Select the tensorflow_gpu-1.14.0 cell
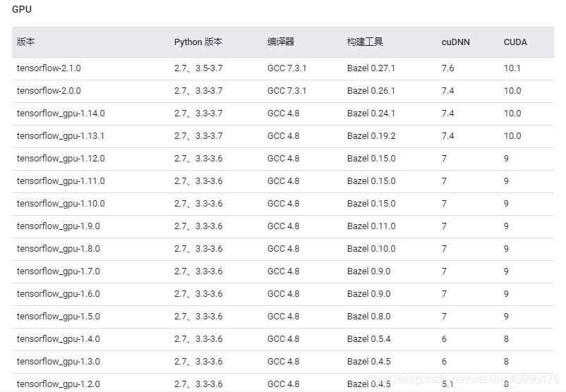This screenshot has height=392, width=566. (61, 114)
